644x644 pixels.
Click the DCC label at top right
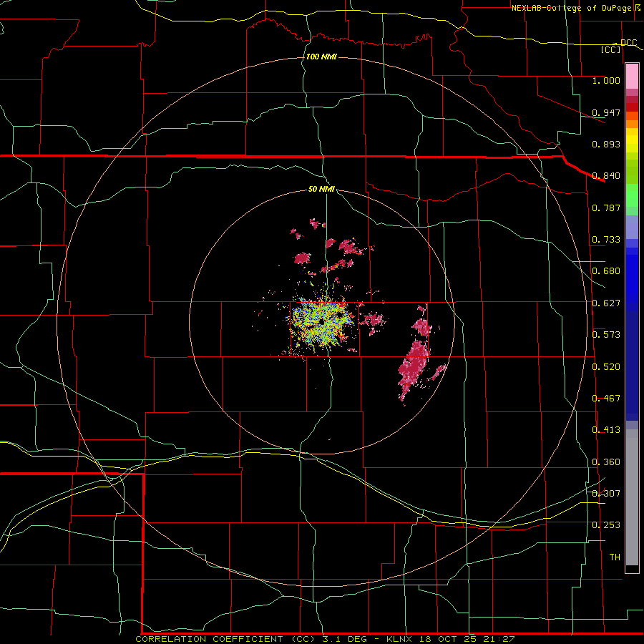628,43
